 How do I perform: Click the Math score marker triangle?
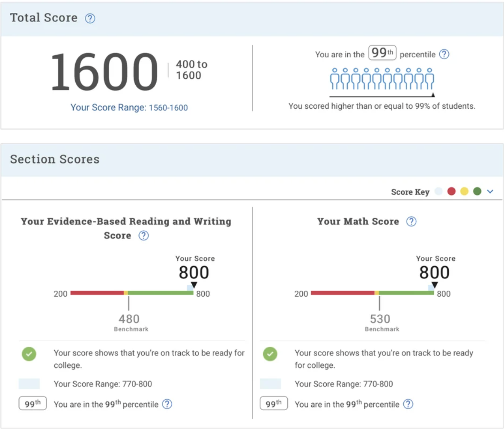point(435,285)
